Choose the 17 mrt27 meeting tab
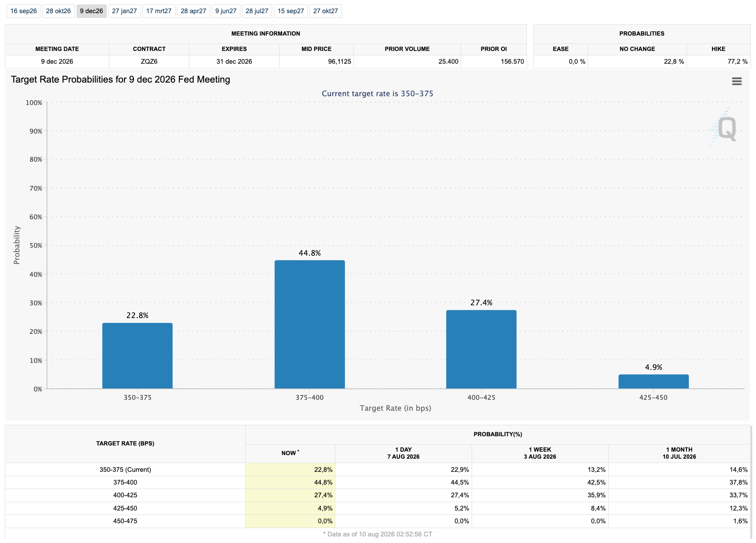Viewport: 756px width, 543px height. pyautogui.click(x=159, y=11)
